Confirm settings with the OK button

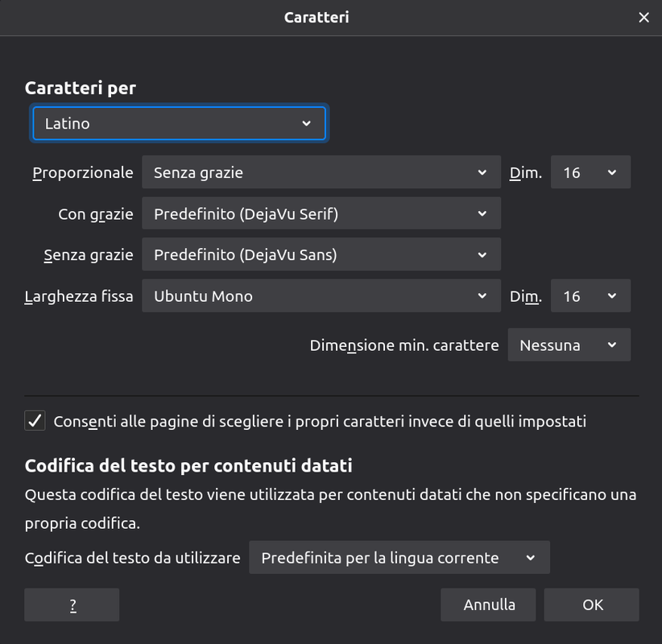[591, 605]
